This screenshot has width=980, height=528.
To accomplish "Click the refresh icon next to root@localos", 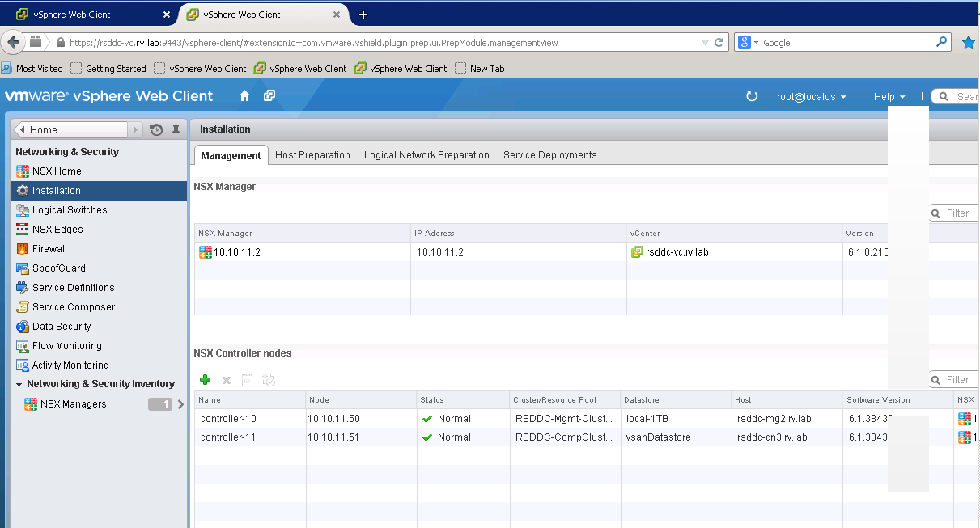I will 751,96.
